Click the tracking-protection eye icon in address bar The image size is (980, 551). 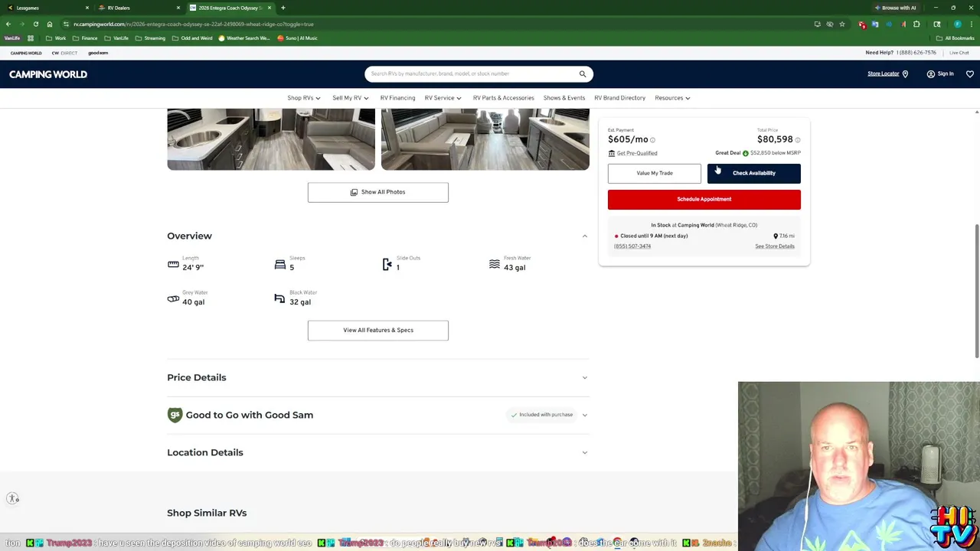[830, 24]
